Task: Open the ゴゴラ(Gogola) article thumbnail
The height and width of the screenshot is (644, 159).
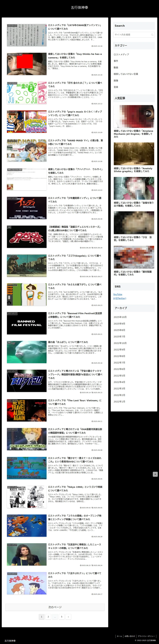Action: 27,266
